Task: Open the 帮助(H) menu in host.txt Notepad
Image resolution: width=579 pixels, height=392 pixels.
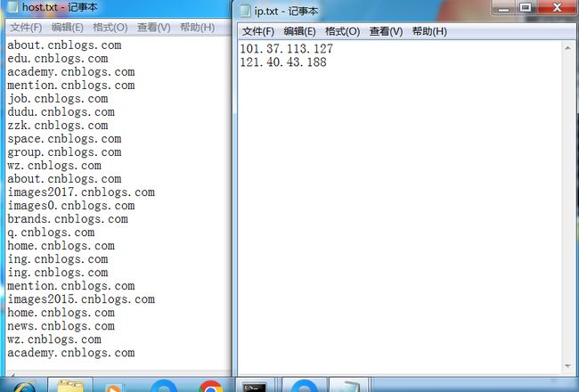Action: [x=197, y=28]
